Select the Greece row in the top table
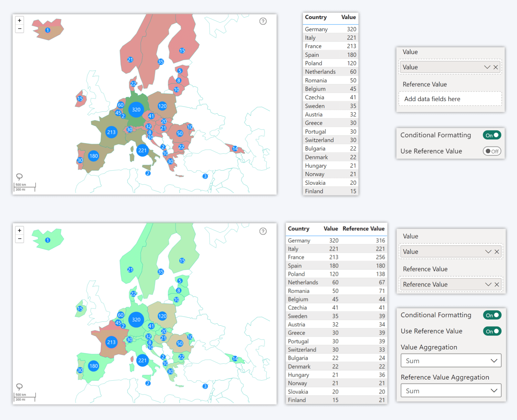Viewport: 517px width, 420px height. 331,123
